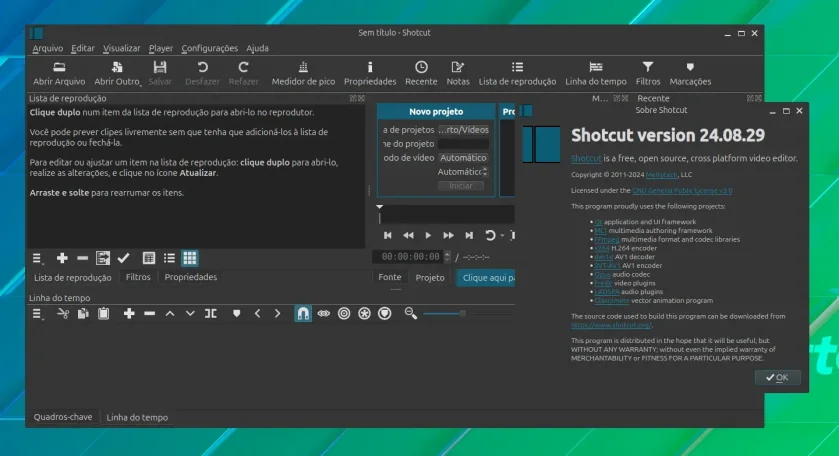Open the Ajuda menu
The height and width of the screenshot is (456, 840).
click(257, 48)
